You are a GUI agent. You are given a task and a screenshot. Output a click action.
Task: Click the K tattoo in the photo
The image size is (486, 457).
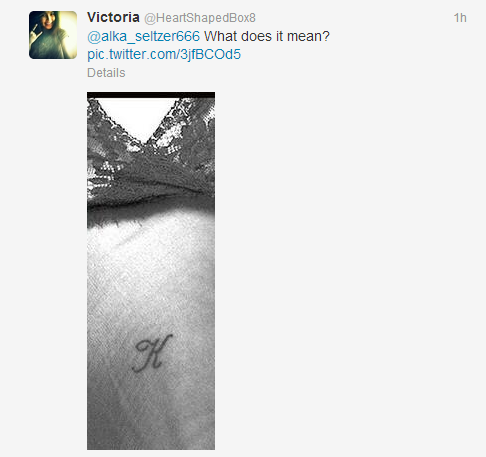click(152, 353)
